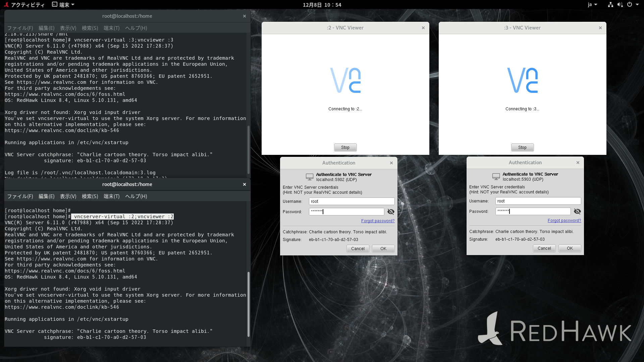Open ファイル(F) menu in upper terminal

(x=20, y=28)
